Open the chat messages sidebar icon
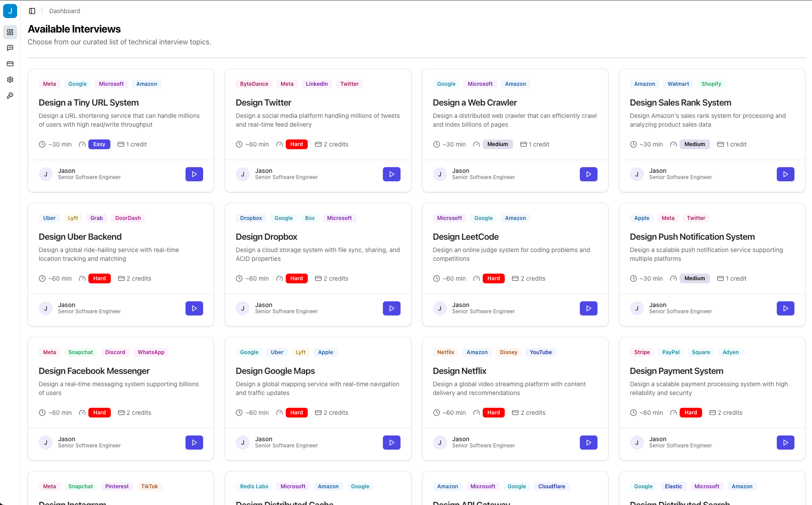 [x=10, y=48]
